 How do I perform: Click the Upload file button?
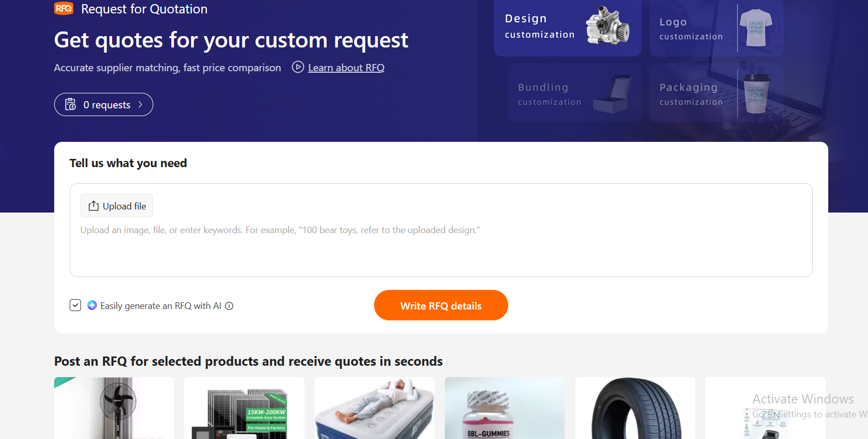[117, 206]
